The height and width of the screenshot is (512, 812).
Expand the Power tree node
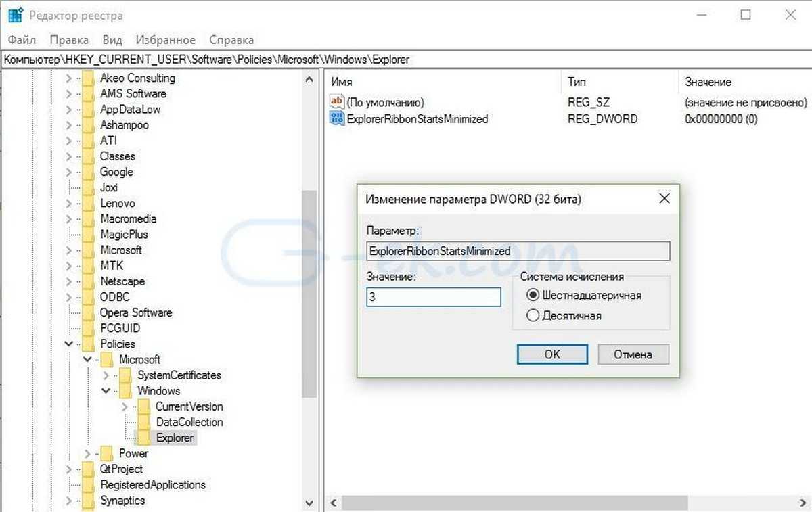click(87, 453)
